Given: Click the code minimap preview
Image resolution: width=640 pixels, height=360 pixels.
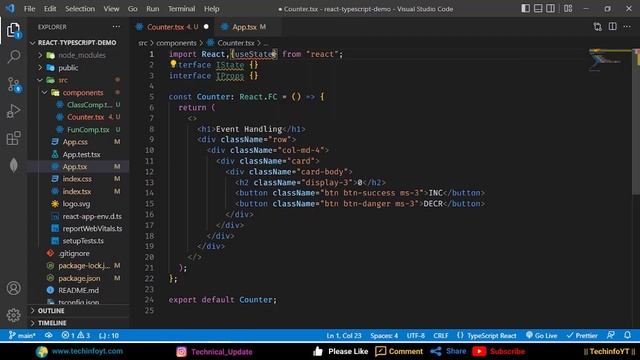Looking at the screenshot, I should click(610, 60).
